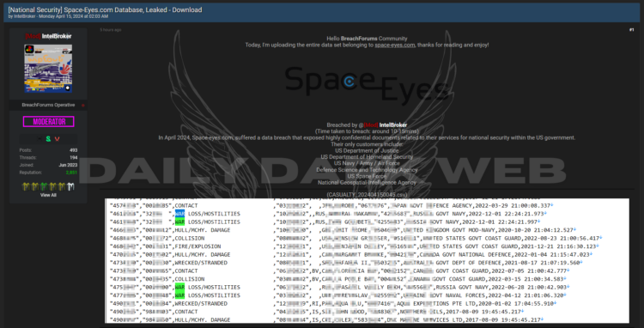Click the 'Time taken to breach' line
Image resolution: width=644 pixels, height=328 pixels.
pyautogui.click(x=367, y=131)
